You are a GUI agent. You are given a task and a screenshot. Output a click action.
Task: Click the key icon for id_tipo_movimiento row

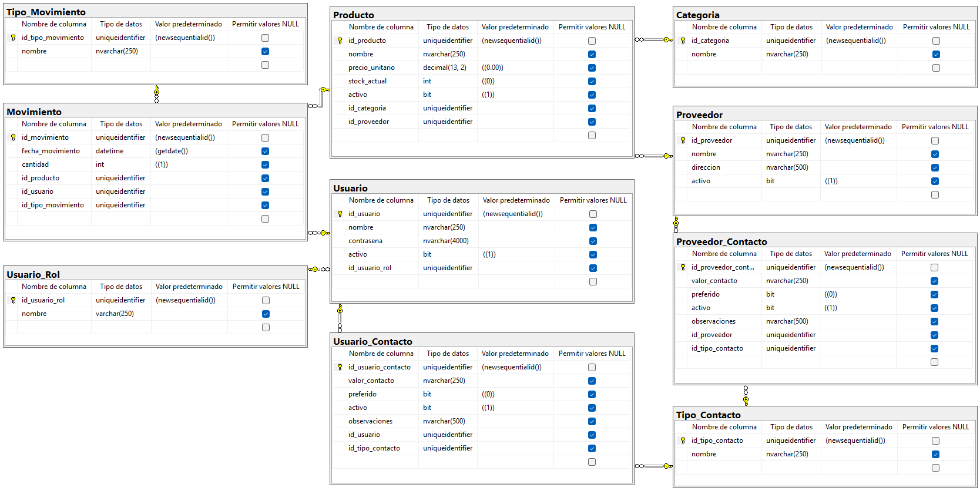pyautogui.click(x=13, y=38)
